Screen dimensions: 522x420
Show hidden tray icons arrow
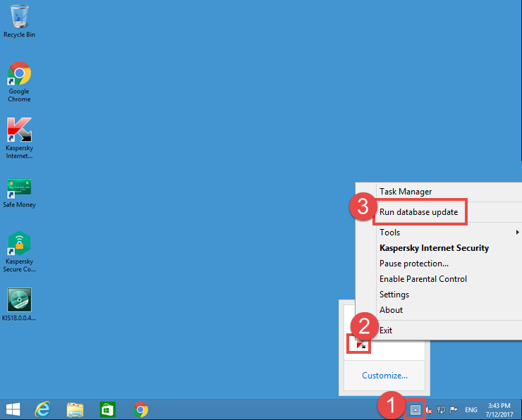click(415, 410)
